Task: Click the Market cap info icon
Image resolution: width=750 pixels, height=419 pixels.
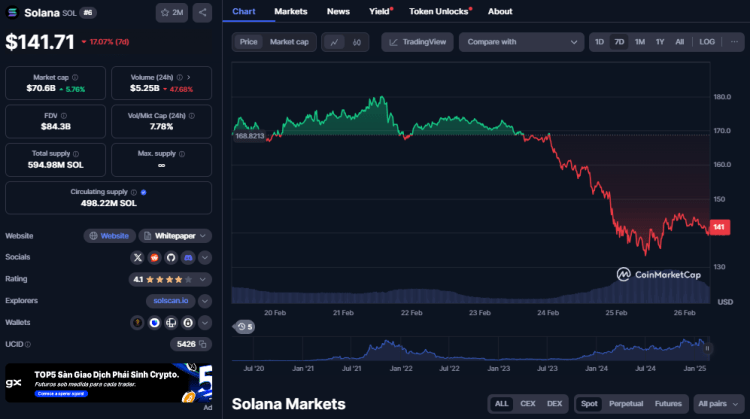Action: click(x=75, y=76)
